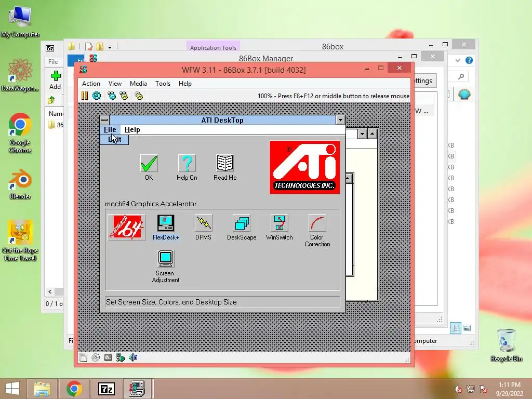The height and width of the screenshot is (399, 532).
Task: Click the Explorer search magnifier icon
Action: [461, 77]
